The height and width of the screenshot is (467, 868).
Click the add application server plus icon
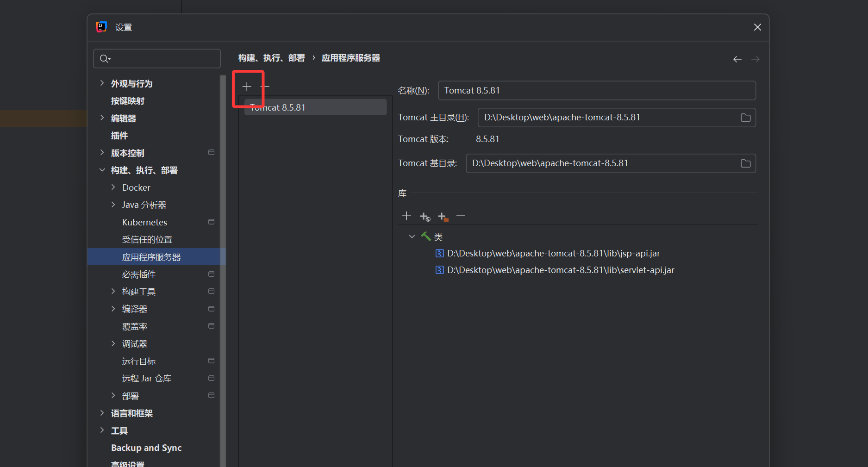(247, 87)
